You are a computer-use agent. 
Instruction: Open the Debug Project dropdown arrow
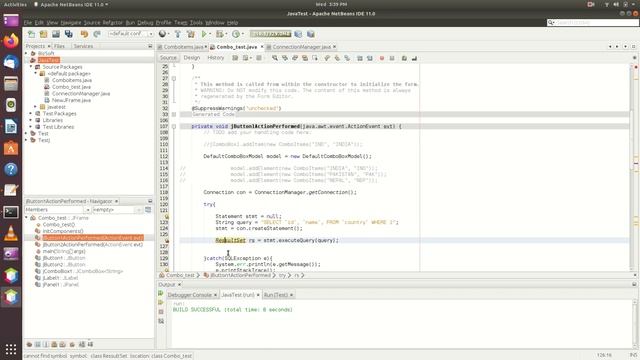(x=226, y=34)
